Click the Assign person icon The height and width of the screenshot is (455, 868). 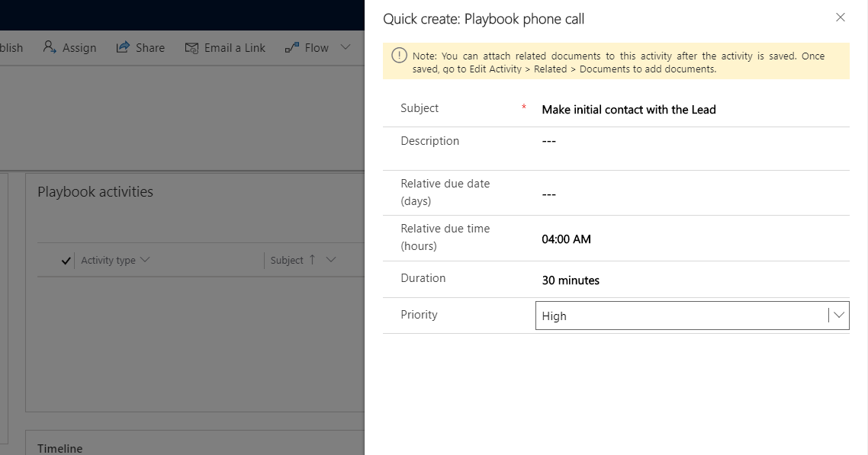[50, 47]
